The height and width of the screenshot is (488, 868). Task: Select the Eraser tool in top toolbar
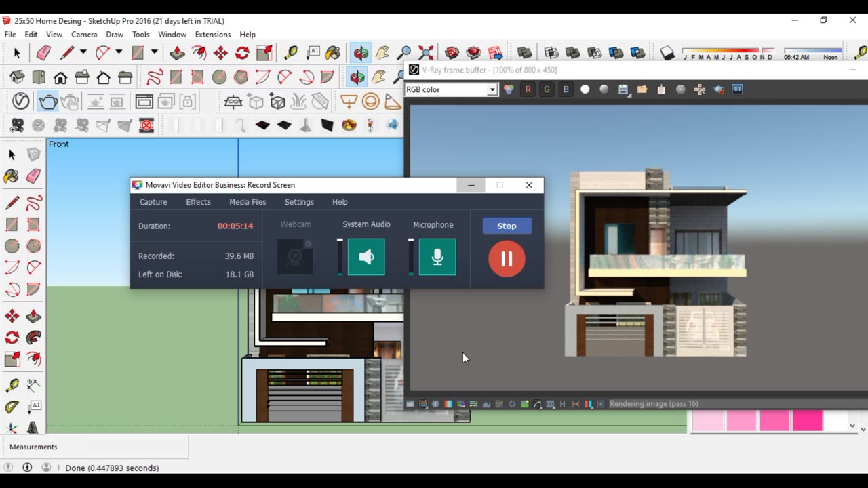pos(43,53)
